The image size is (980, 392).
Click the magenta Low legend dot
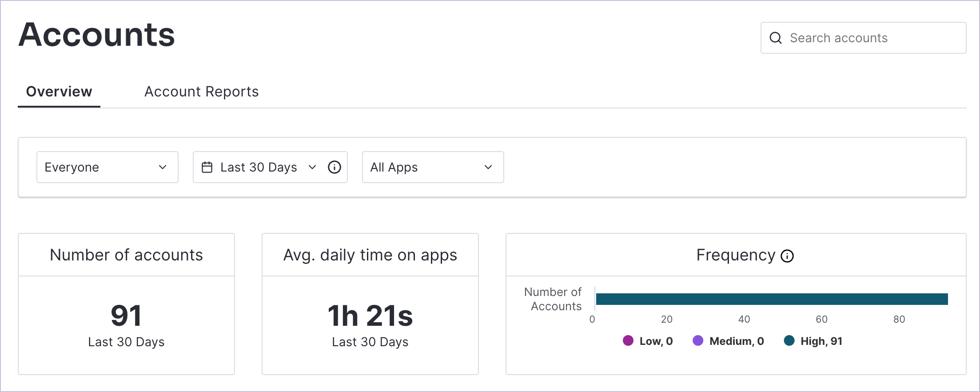(628, 341)
